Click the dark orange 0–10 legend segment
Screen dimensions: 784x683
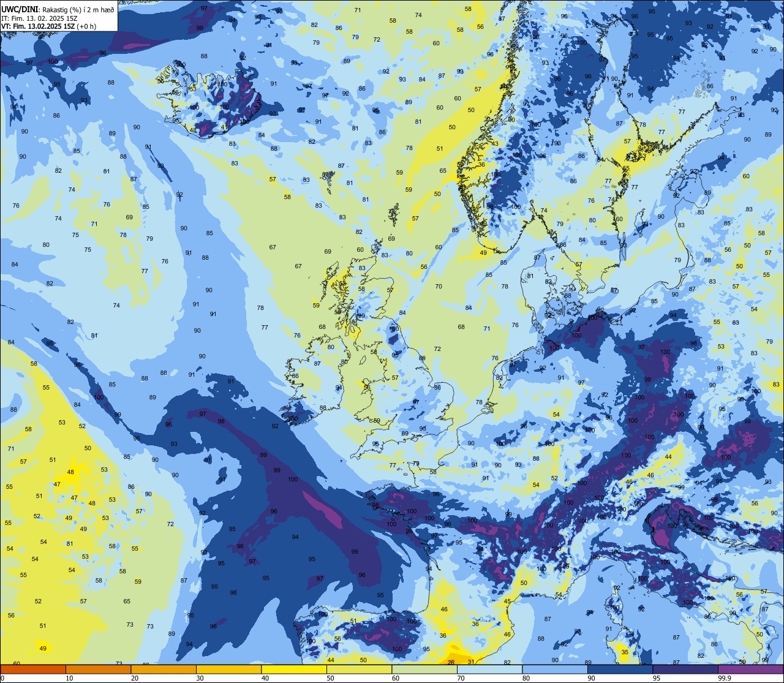tap(33, 669)
